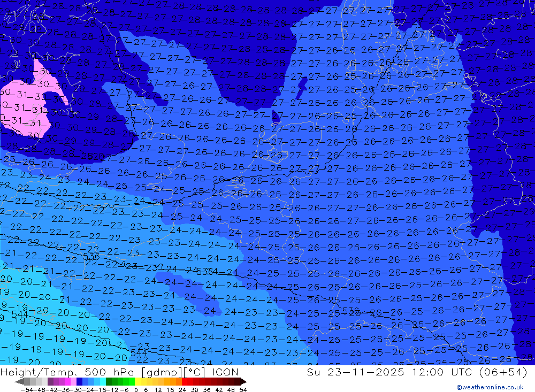Click the 23-11-2025 forecast date

coord(366,372)
